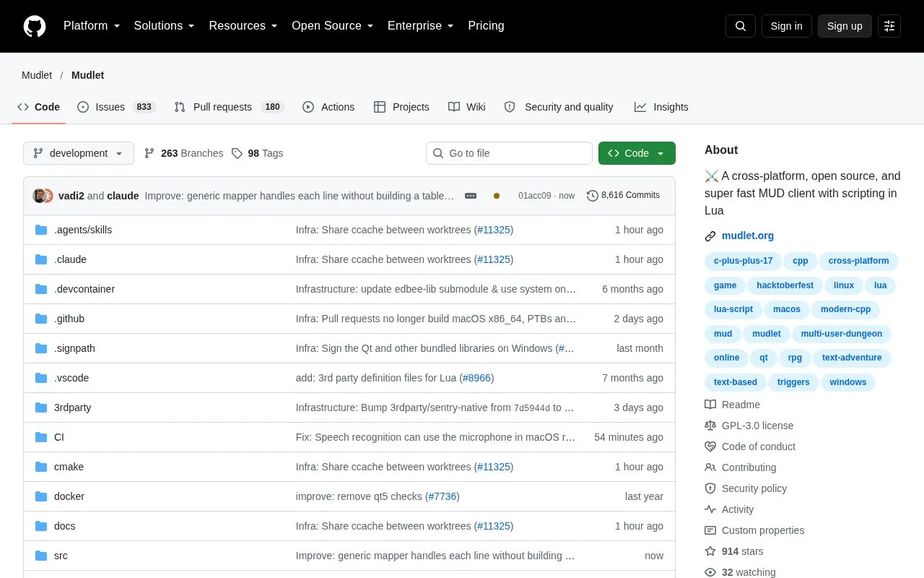Open the Code of conduct

click(x=750, y=447)
